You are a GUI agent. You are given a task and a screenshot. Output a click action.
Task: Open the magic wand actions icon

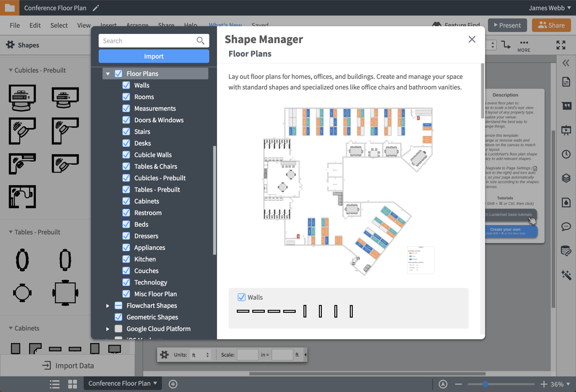[x=566, y=275]
